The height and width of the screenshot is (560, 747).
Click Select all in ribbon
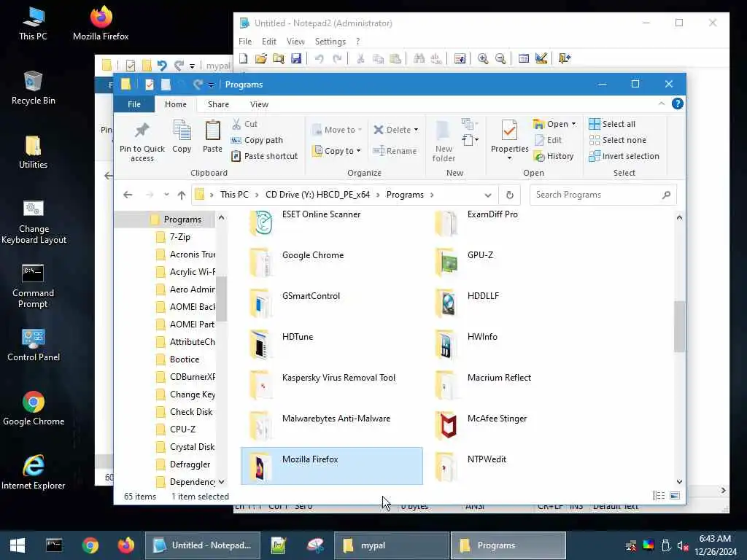[612, 124]
